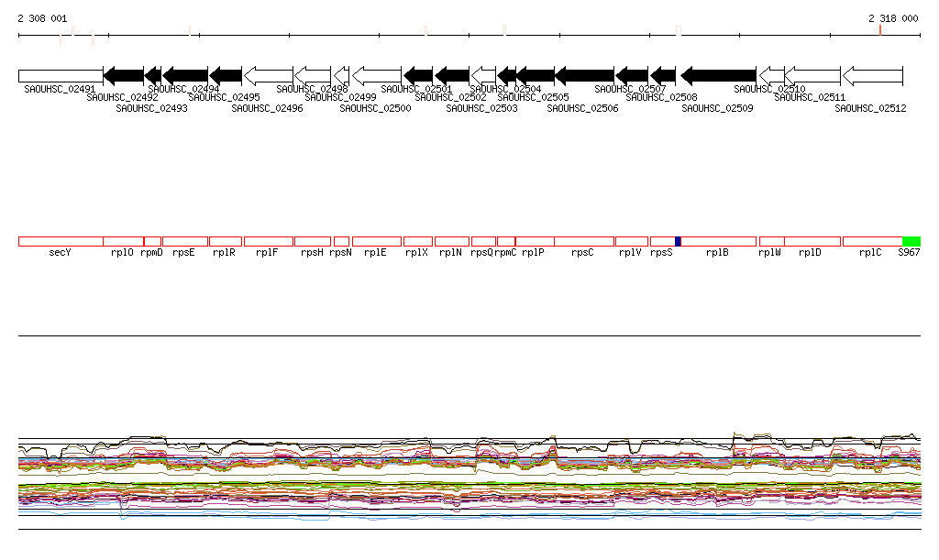This screenshot has width=939, height=560.
Task: Open the rplD annotation box
Action: [812, 241]
